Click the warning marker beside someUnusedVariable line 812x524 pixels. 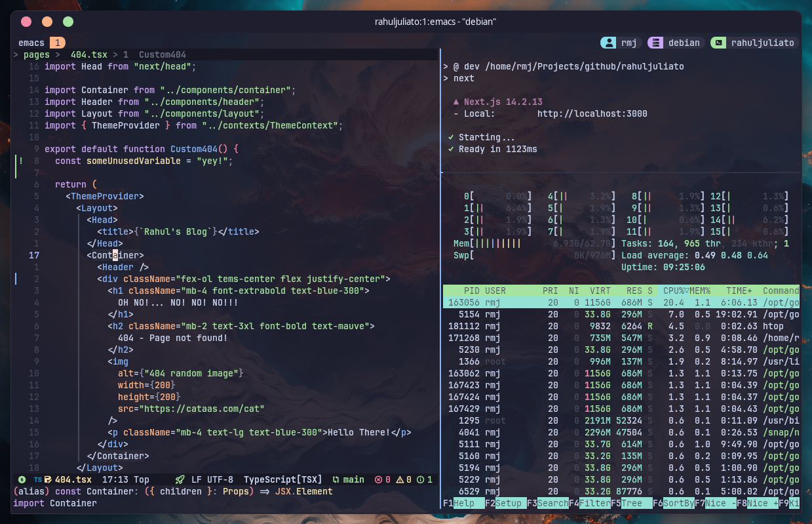(21, 161)
